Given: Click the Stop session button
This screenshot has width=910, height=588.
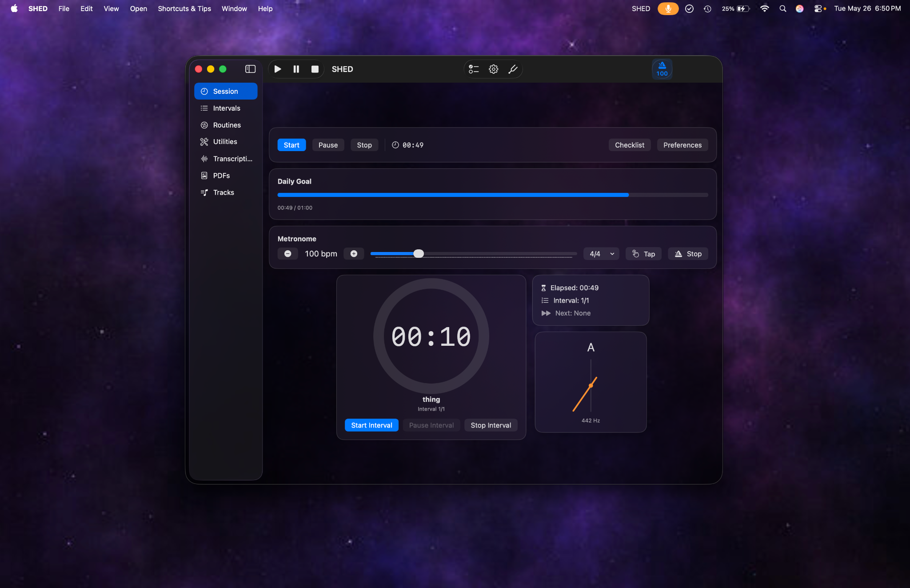Looking at the screenshot, I should [364, 145].
